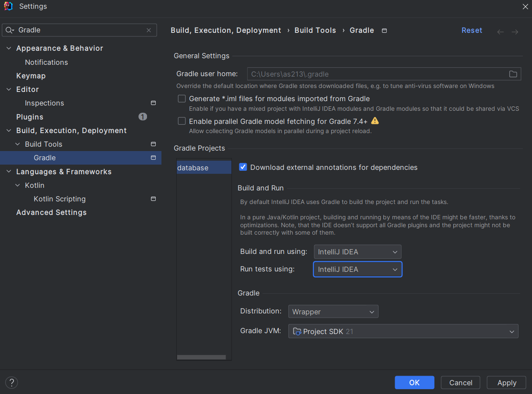Click project-level icon on Gradle tree row
Viewport: 532px width, 394px height.
tap(153, 158)
